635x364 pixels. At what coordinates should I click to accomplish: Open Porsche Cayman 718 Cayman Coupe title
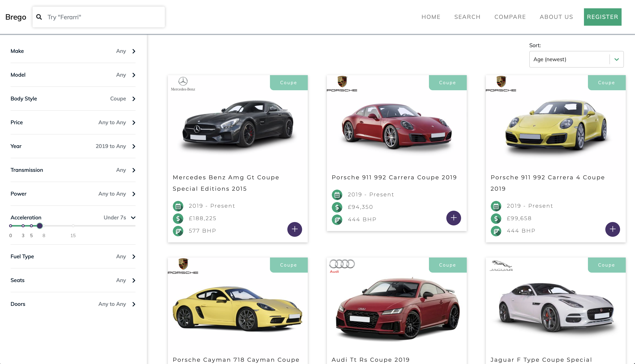pyautogui.click(x=236, y=360)
